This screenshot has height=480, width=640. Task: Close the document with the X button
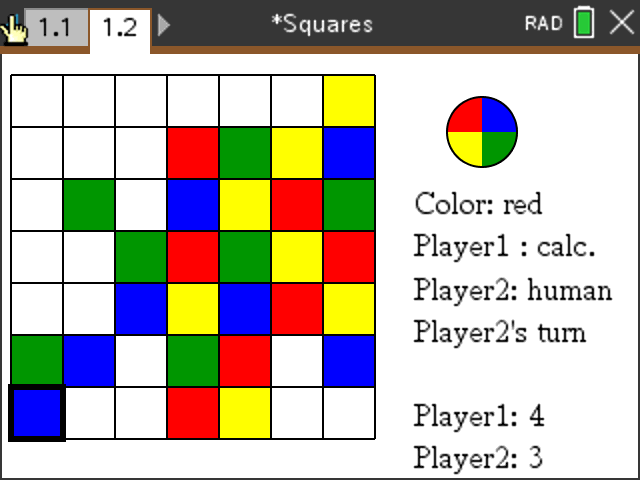tap(621, 24)
